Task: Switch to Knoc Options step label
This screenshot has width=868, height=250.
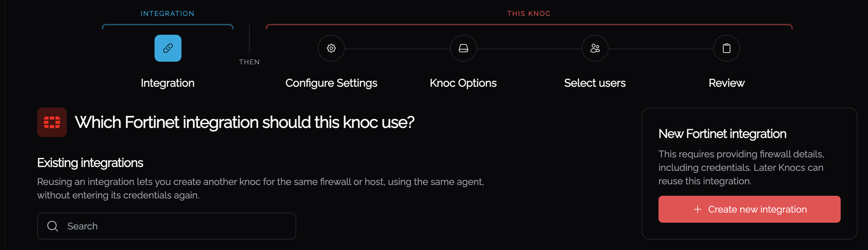Action: [x=463, y=83]
